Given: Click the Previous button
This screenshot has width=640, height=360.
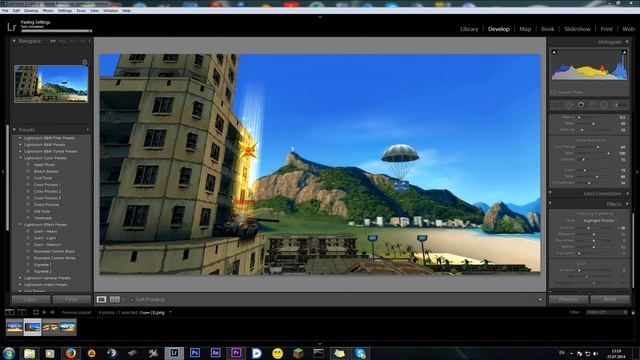Looking at the screenshot, I should (568, 300).
